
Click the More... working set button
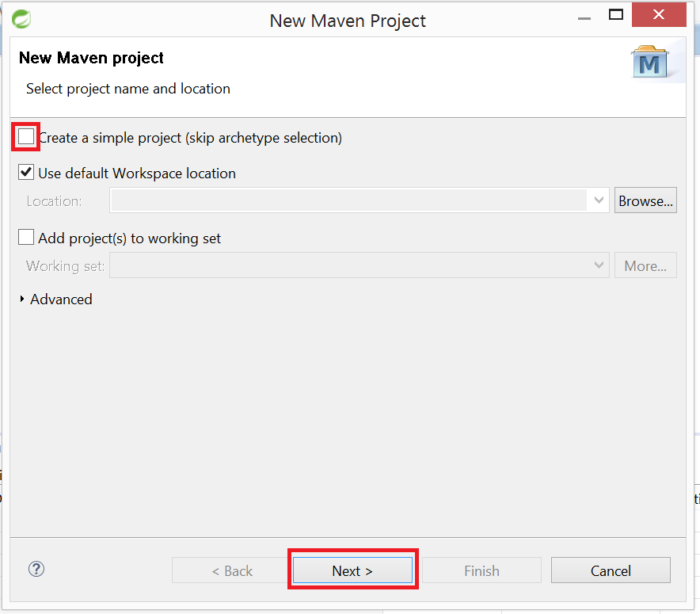(645, 266)
